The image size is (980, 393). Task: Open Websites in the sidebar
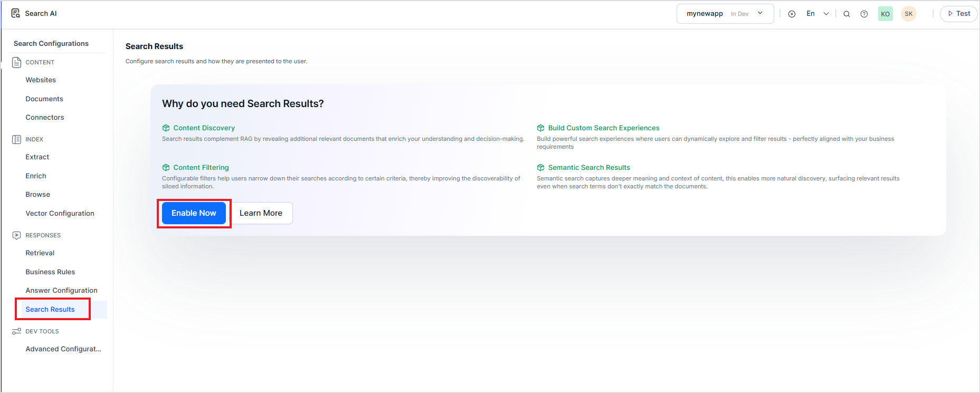[41, 80]
